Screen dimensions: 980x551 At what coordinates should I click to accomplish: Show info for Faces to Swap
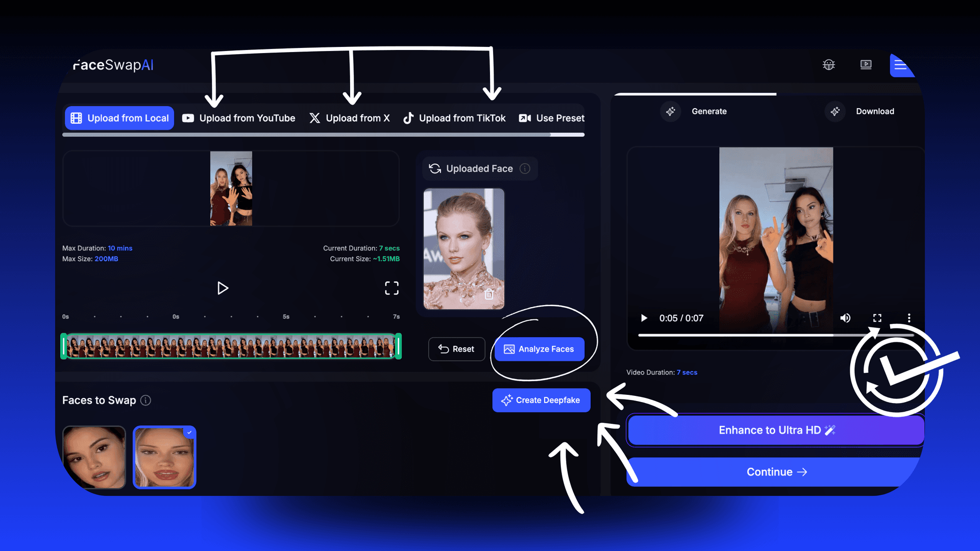pyautogui.click(x=145, y=400)
